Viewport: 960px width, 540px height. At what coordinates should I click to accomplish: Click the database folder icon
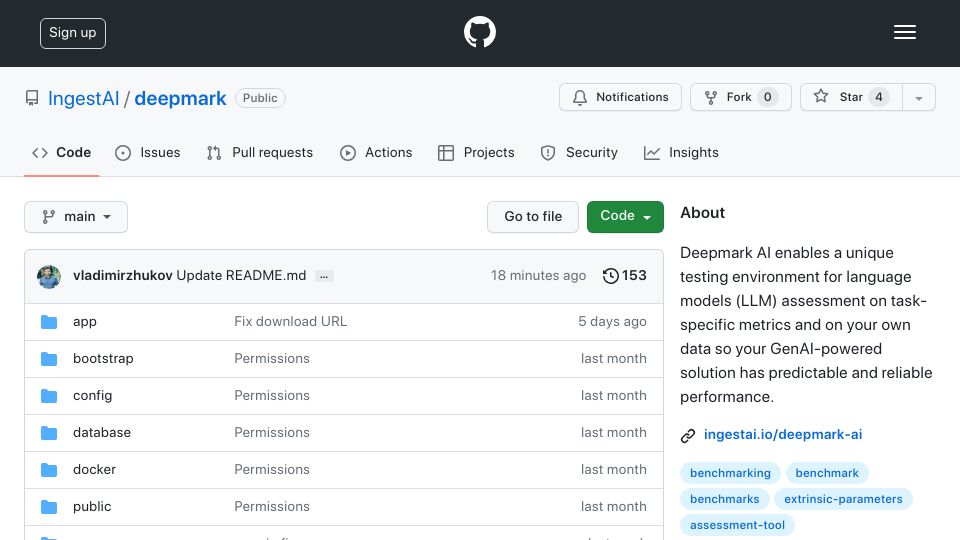tap(49, 433)
